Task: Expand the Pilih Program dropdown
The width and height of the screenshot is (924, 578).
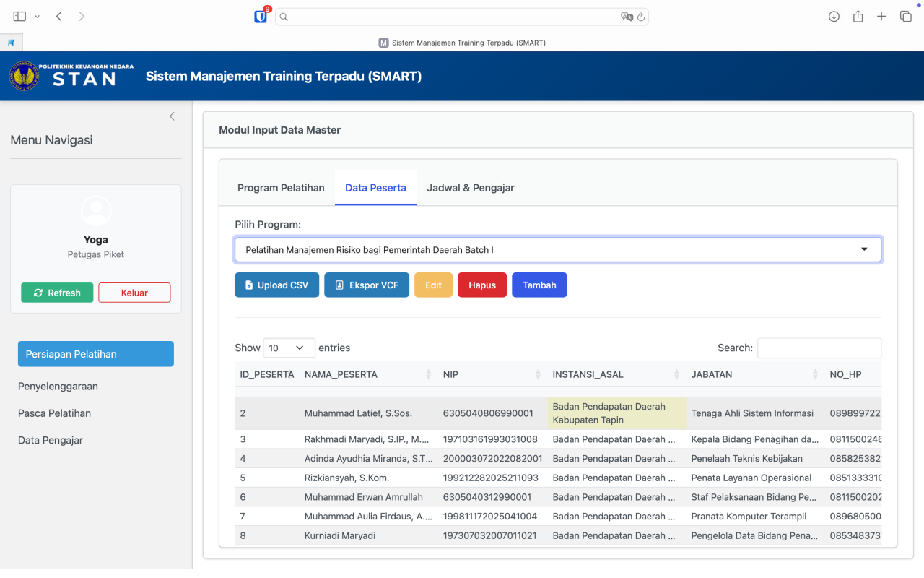Action: (557, 249)
